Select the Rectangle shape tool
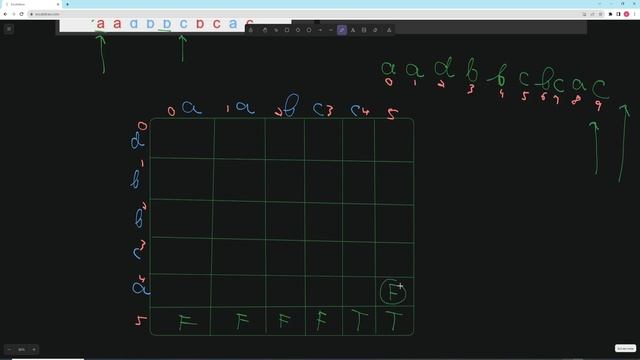This screenshot has height=360, width=640. point(287,30)
